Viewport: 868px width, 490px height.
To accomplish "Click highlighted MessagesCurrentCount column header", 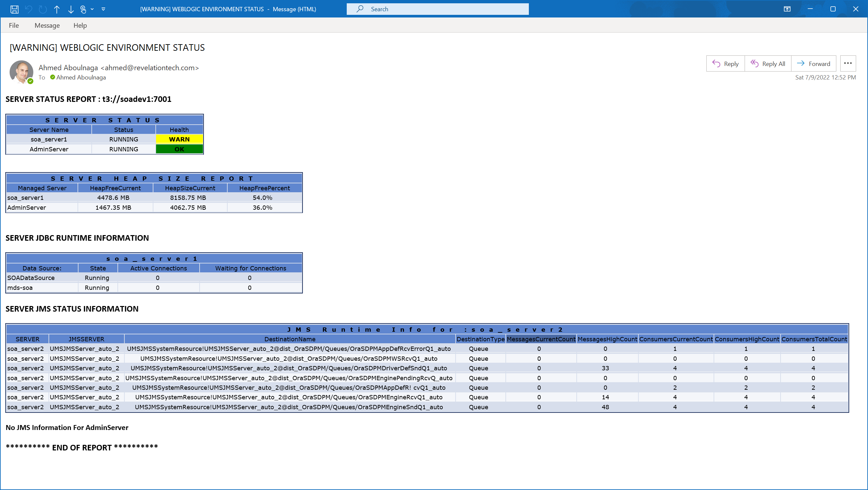I will [x=541, y=339].
